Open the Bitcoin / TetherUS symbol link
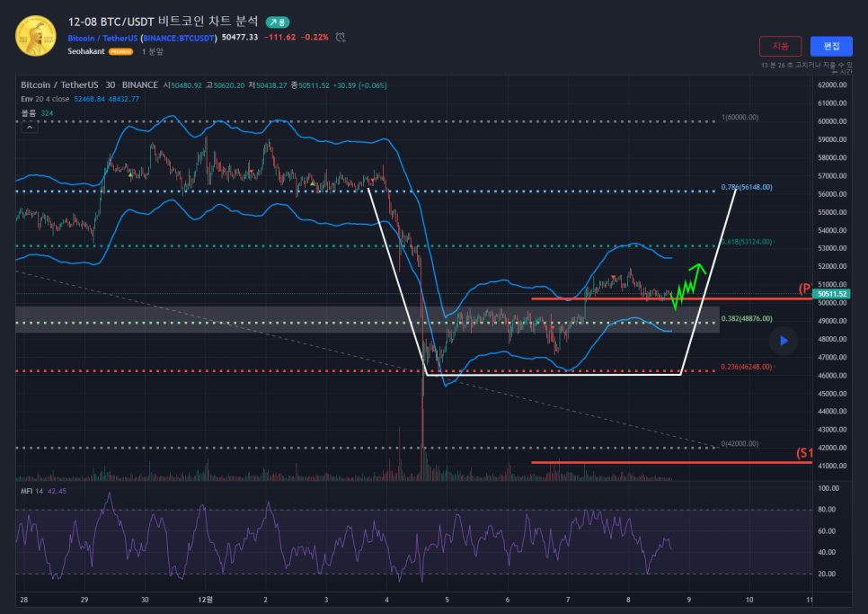 pos(102,38)
